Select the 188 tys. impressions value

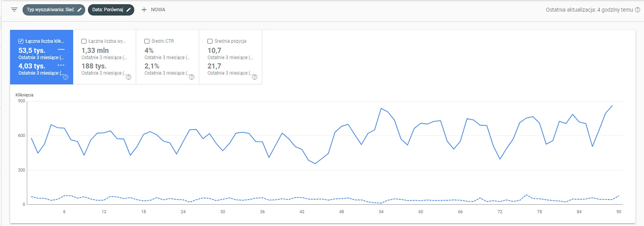94,66
